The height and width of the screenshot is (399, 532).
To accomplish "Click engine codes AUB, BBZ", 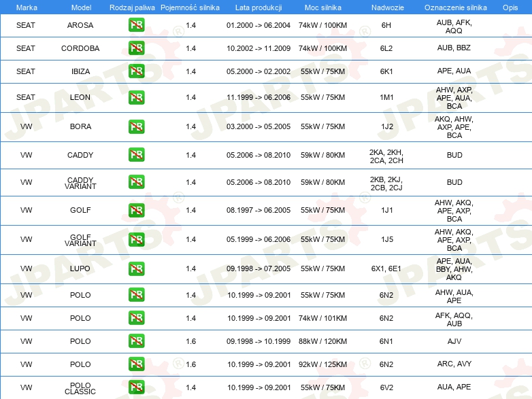I will click(454, 48).
